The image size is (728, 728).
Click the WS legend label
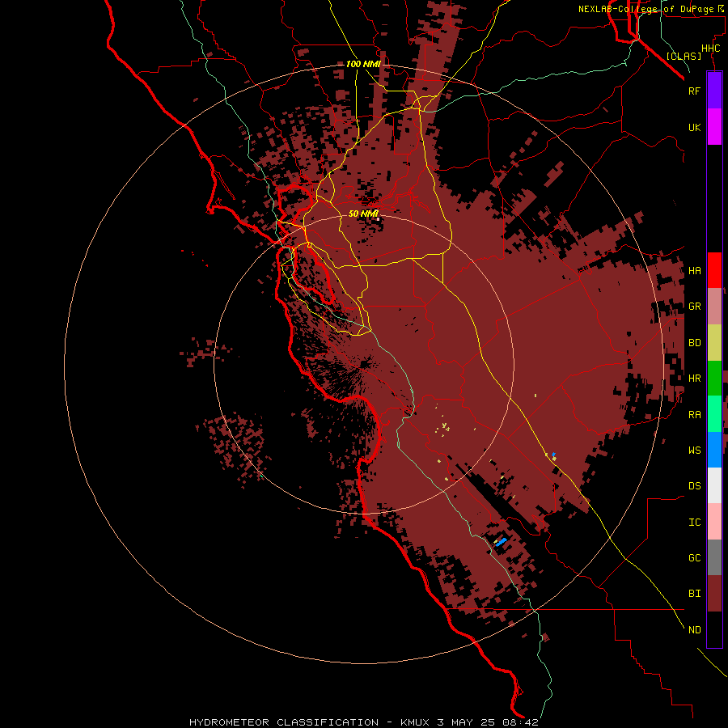(x=694, y=451)
